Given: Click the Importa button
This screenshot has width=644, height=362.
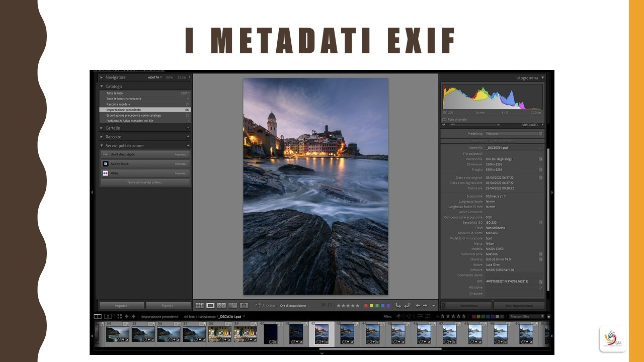Looking at the screenshot, I should coord(121,306).
